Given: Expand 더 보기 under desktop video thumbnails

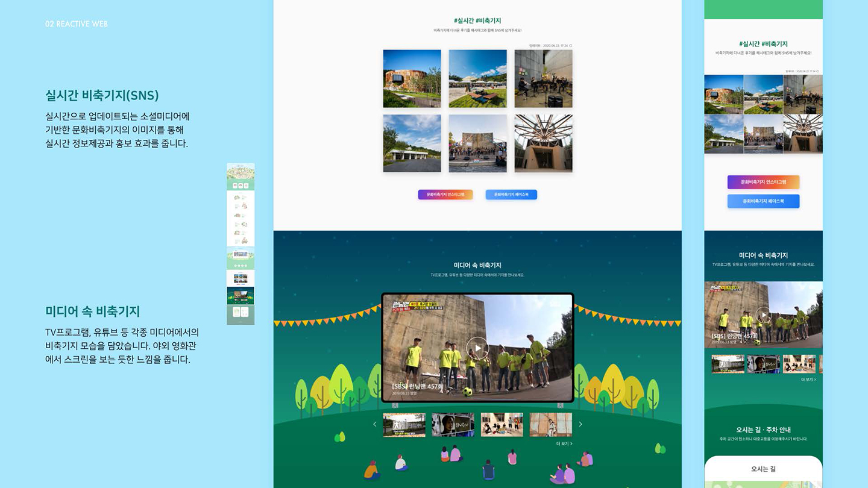Looking at the screenshot, I should click(x=564, y=443).
